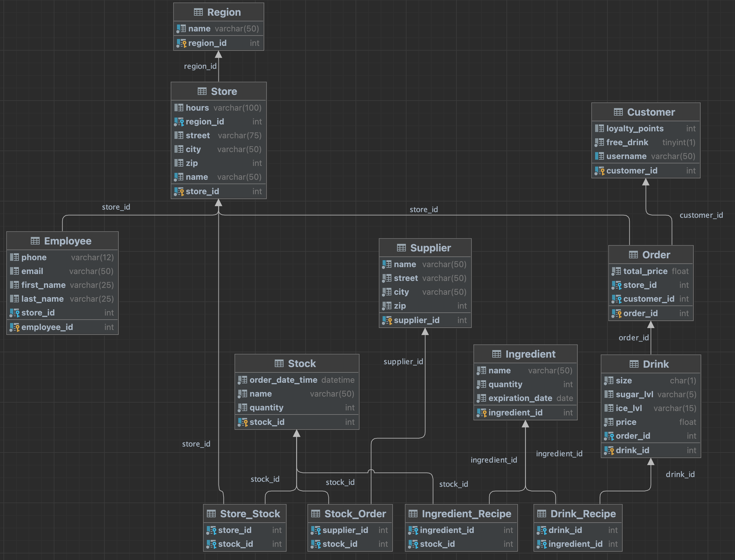Select the Stock table title
This screenshot has width=735, height=560.
click(301, 364)
